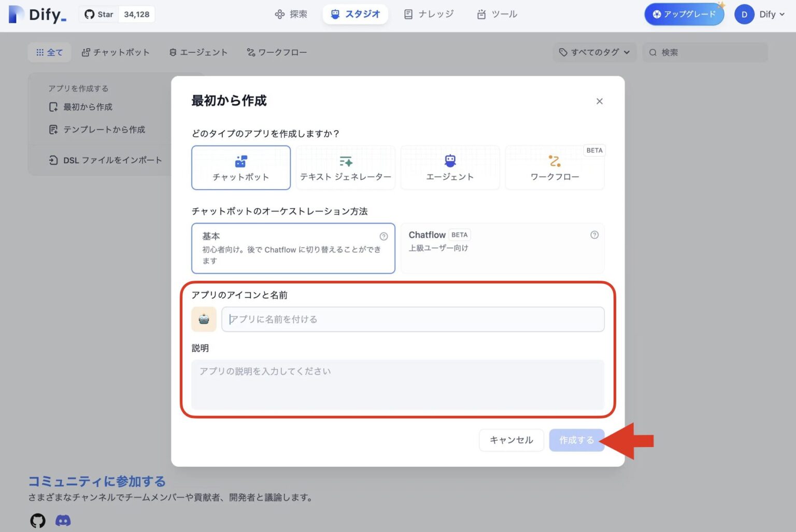Switch to the ナレッジ tab
The height and width of the screenshot is (532, 796).
[x=429, y=14]
